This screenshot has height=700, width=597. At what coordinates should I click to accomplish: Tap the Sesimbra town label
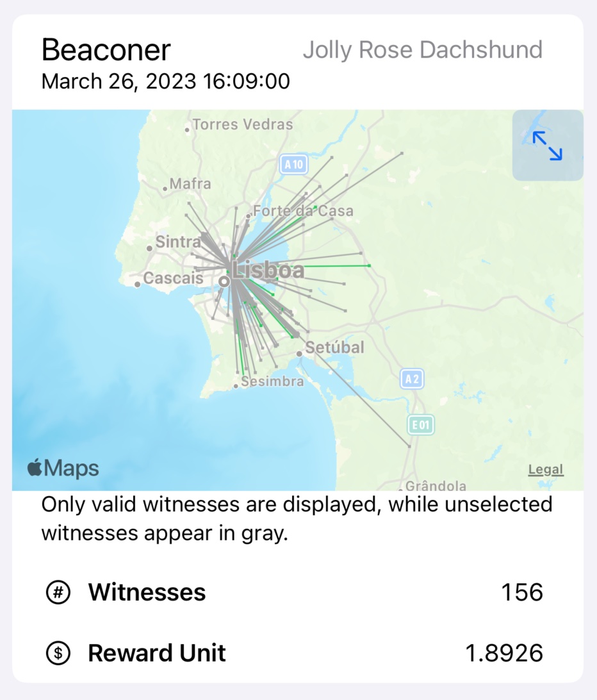[x=272, y=381]
